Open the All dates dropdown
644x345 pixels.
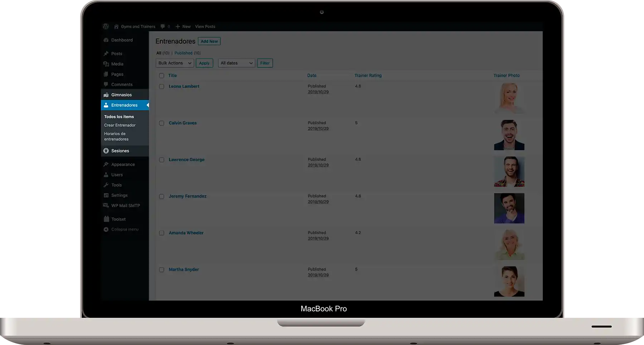point(236,63)
